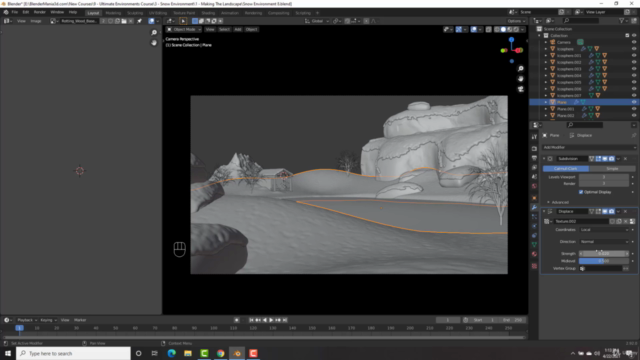
Task: Open Blender from Windows taskbar
Action: point(237,353)
